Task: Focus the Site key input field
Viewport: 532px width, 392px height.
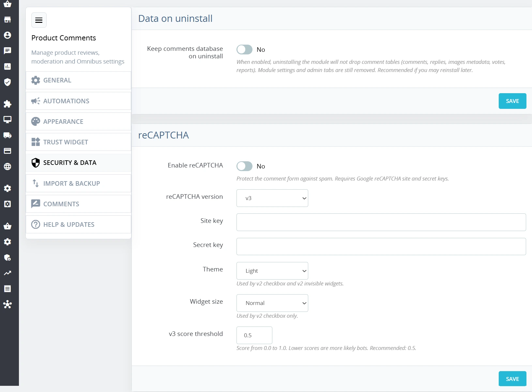Action: [381, 222]
